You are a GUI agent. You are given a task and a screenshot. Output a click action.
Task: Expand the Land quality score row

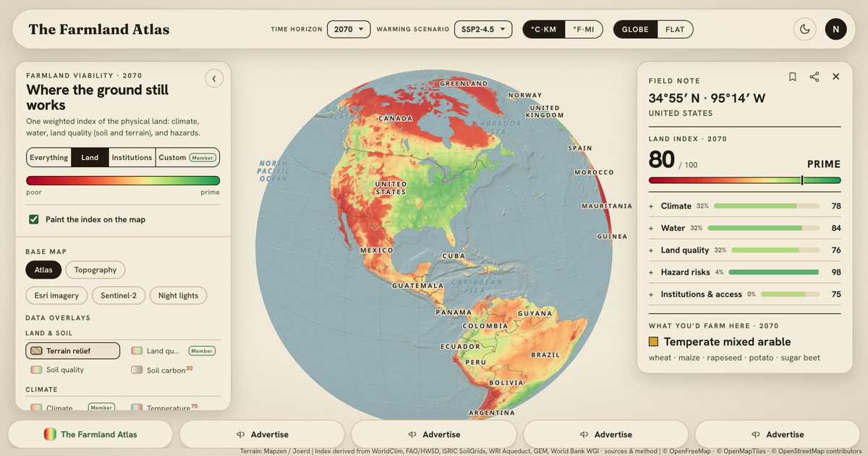[744, 250]
